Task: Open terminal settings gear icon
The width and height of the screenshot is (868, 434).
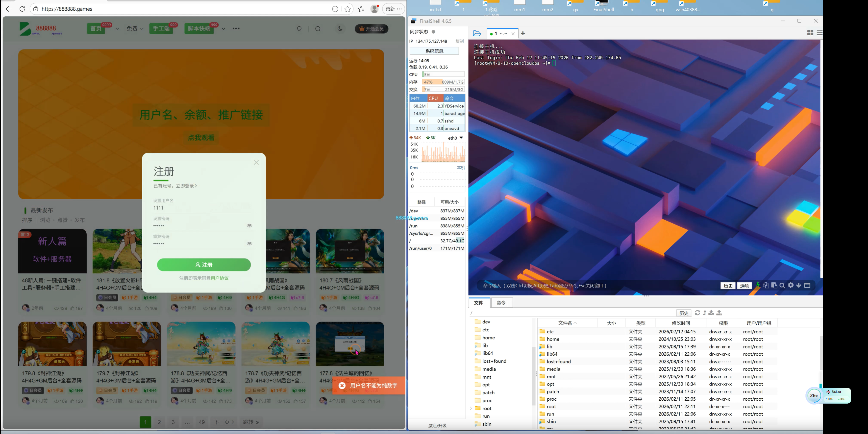Action: click(x=791, y=285)
